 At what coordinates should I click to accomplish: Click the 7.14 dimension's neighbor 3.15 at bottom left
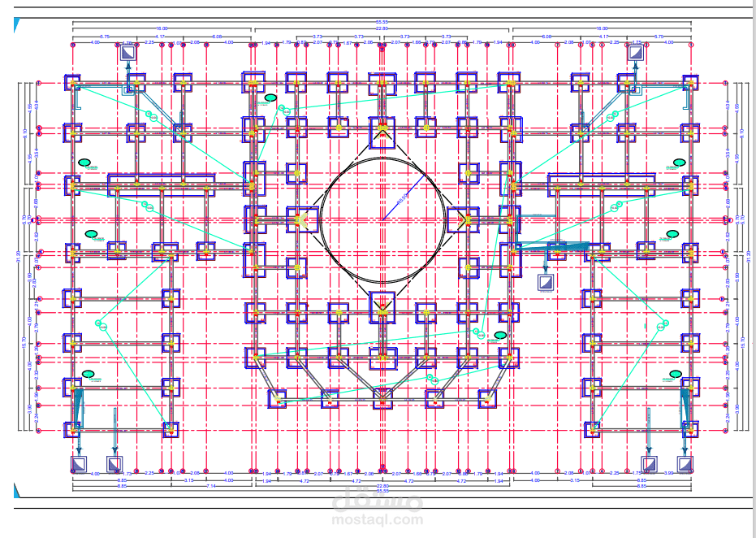click(189, 480)
